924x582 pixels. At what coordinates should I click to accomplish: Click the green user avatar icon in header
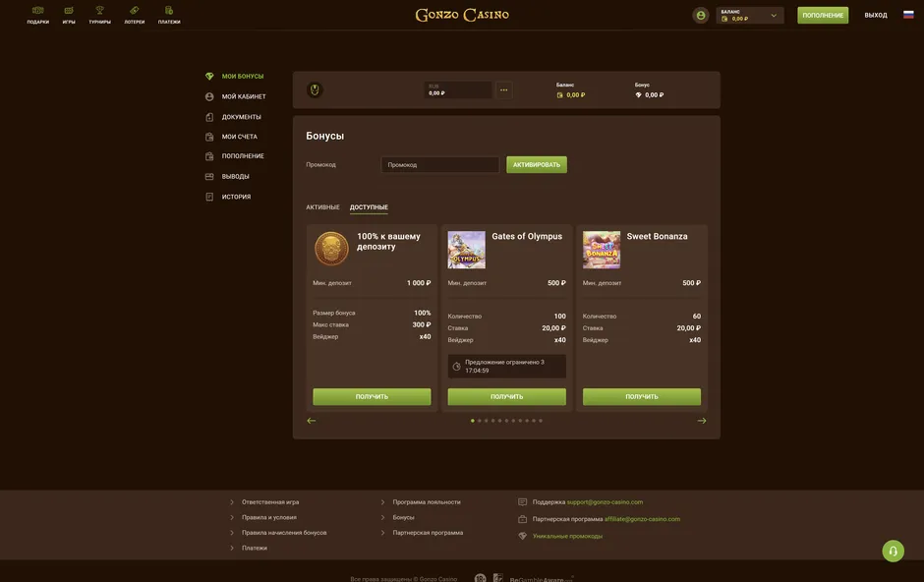coord(701,16)
